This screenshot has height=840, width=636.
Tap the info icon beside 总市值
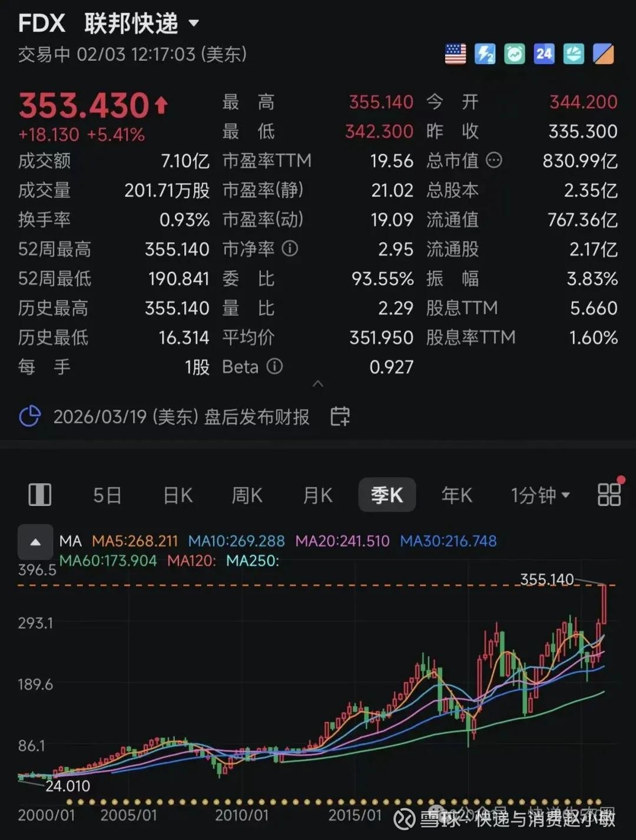pos(493,160)
